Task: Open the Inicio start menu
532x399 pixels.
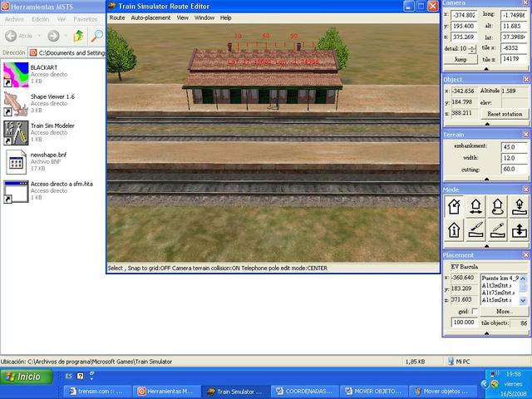Action: 23,377
